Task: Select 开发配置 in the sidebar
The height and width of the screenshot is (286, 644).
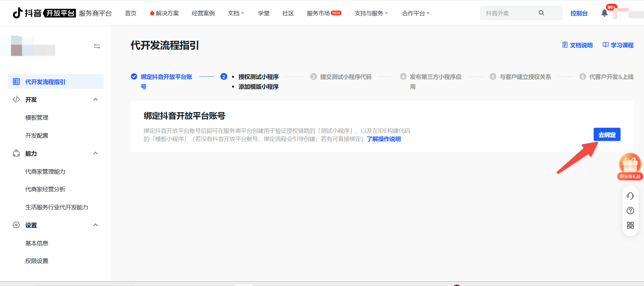Action: tap(37, 136)
